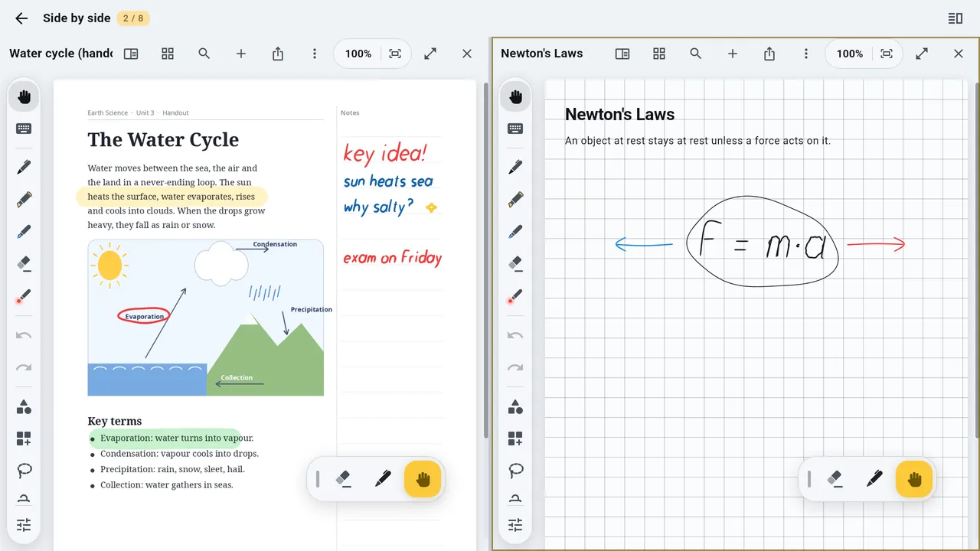Open more options for Newton's Laws pane

click(x=806, y=54)
